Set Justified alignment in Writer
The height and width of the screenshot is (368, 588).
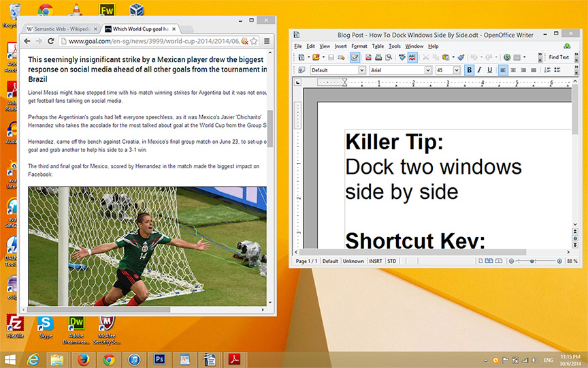(x=534, y=70)
